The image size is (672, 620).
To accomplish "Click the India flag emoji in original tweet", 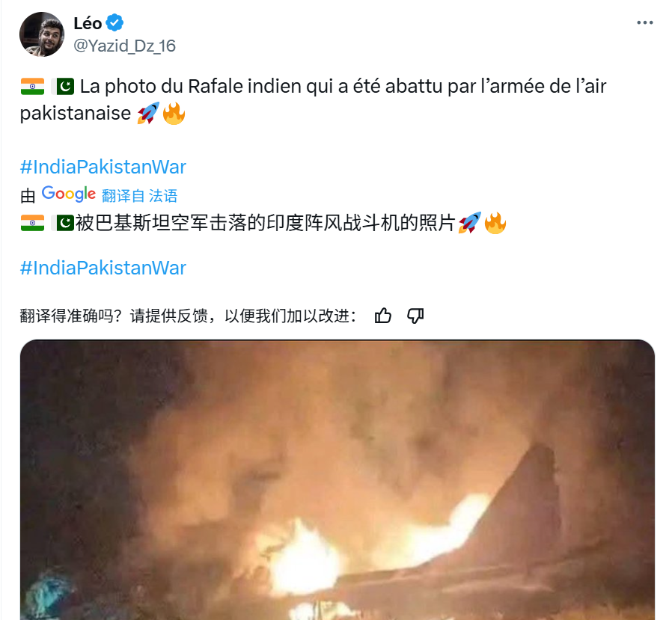I will (33, 86).
